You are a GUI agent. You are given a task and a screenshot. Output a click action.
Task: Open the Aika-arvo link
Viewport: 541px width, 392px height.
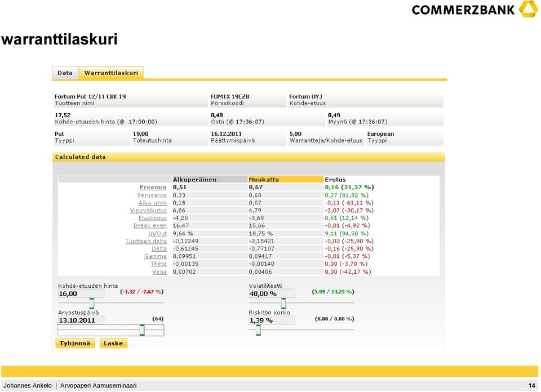pos(153,203)
